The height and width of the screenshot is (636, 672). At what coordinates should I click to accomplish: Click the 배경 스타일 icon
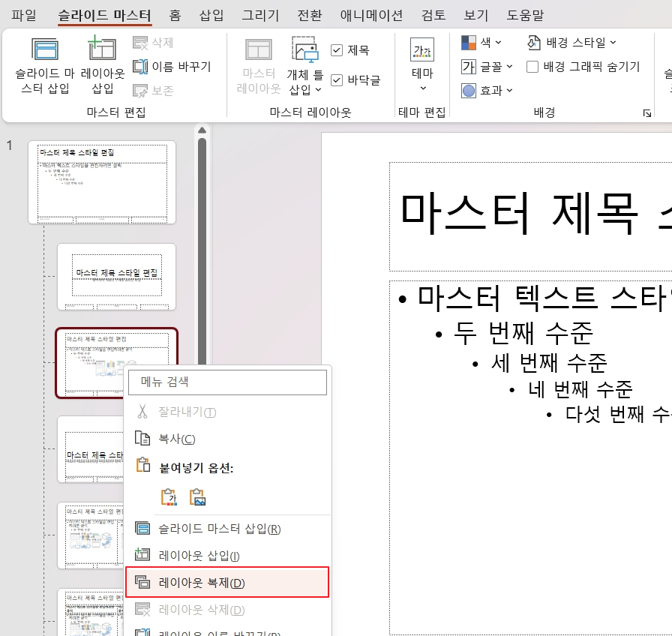(533, 43)
